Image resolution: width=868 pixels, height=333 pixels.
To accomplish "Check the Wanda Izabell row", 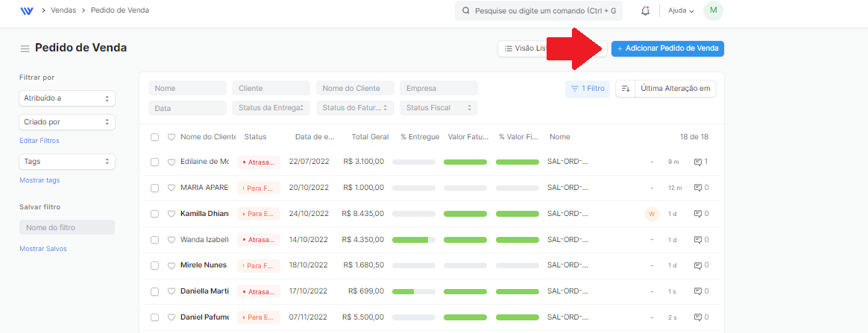I will click(155, 240).
